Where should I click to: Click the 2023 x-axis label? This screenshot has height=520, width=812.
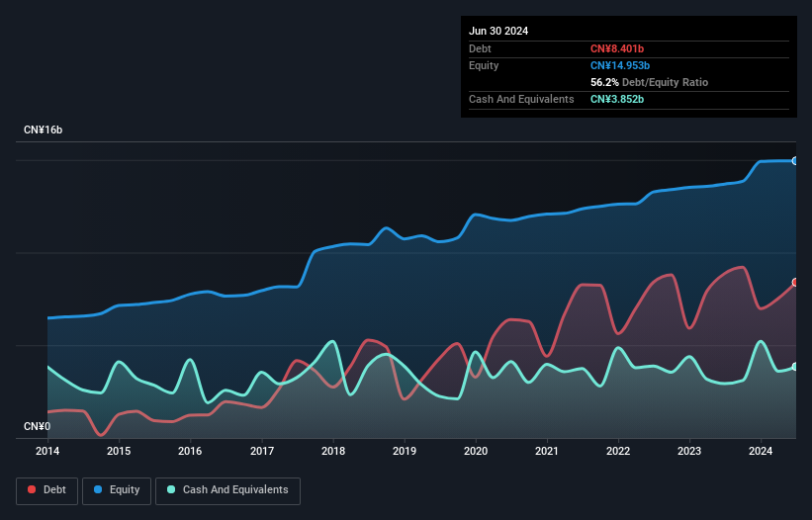[x=689, y=451]
